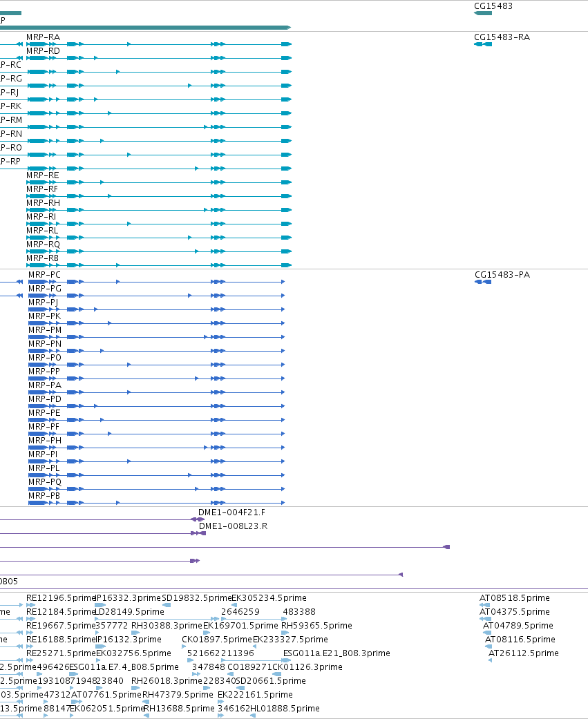Click the CK01126.3prime EST label
588x719 pixels.
click(307, 667)
